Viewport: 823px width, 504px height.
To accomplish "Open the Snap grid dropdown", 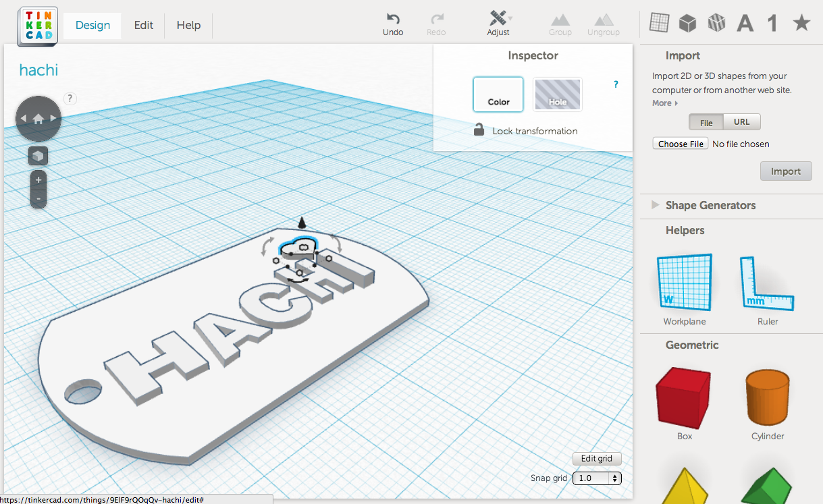I will coord(596,478).
